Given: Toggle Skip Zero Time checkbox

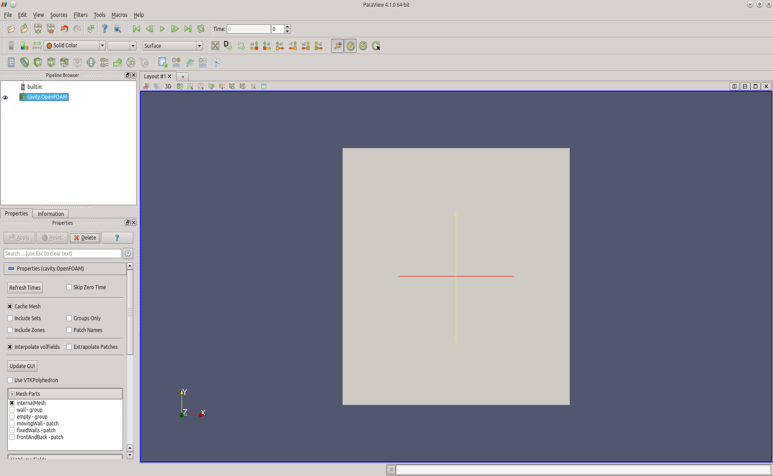Looking at the screenshot, I should click(x=69, y=287).
